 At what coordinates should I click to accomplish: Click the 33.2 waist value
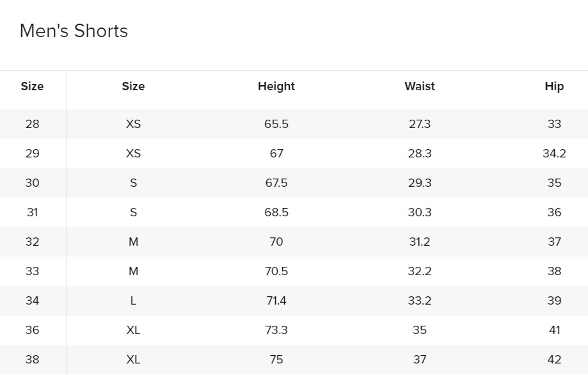[x=420, y=301]
